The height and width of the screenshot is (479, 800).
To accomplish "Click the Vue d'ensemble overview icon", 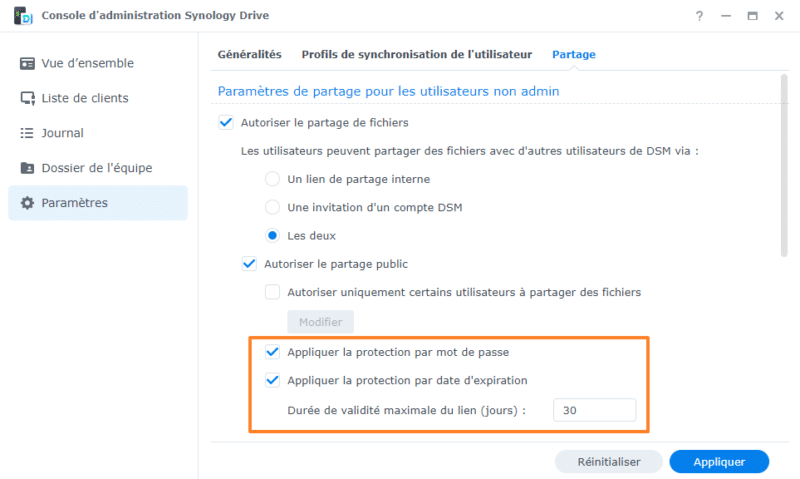I will pyautogui.click(x=28, y=63).
